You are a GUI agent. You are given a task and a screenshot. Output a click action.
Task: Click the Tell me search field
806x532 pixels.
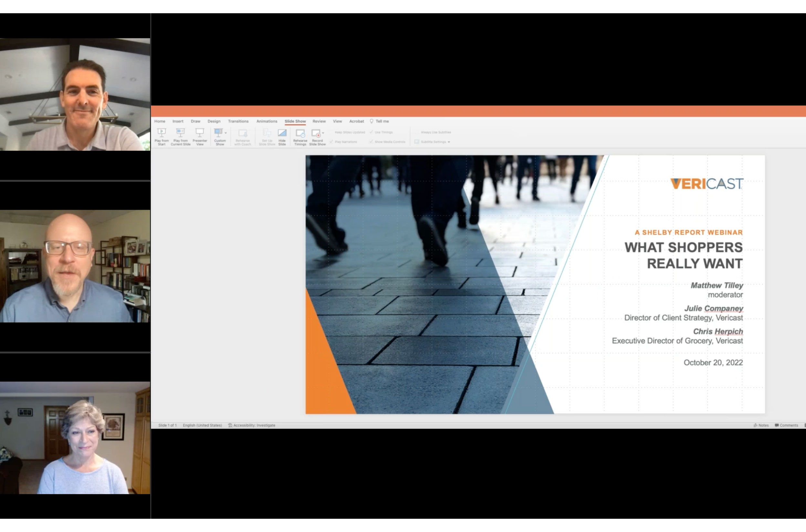382,121
